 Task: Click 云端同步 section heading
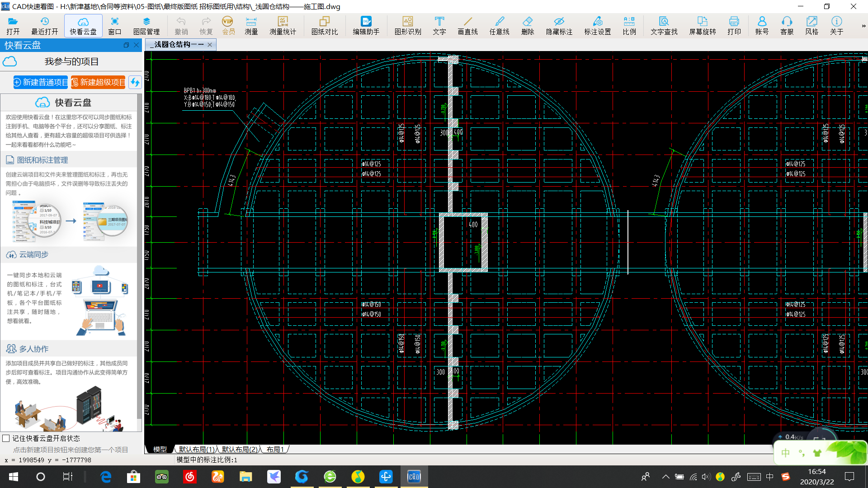(x=33, y=254)
